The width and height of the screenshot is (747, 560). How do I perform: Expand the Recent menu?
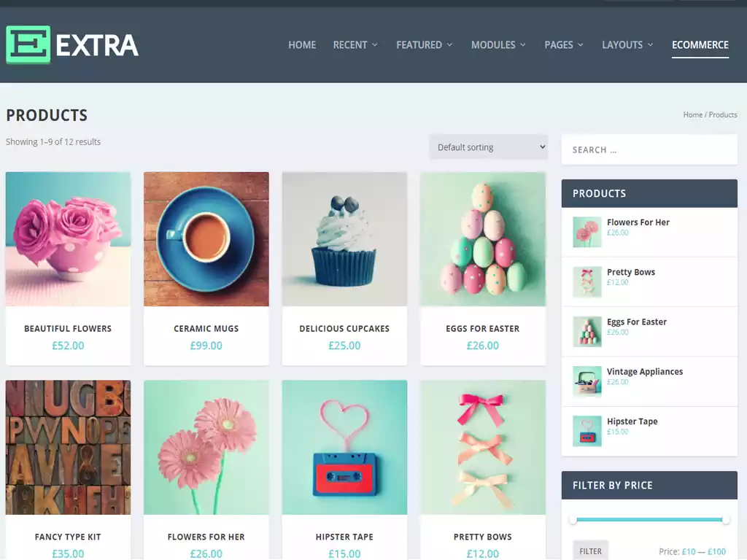point(355,45)
